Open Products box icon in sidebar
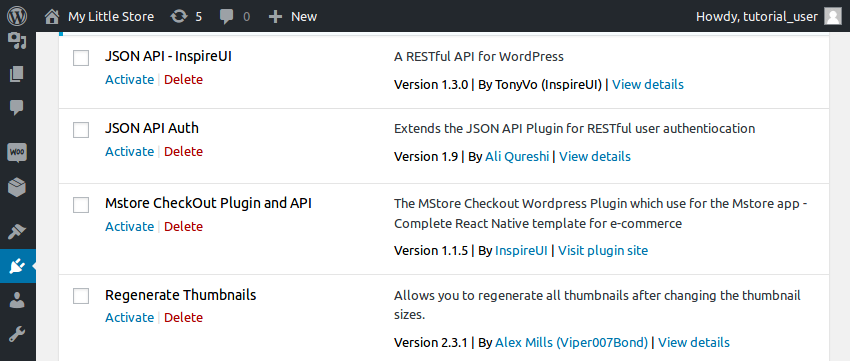Image resolution: width=850 pixels, height=361 pixels. (x=17, y=187)
